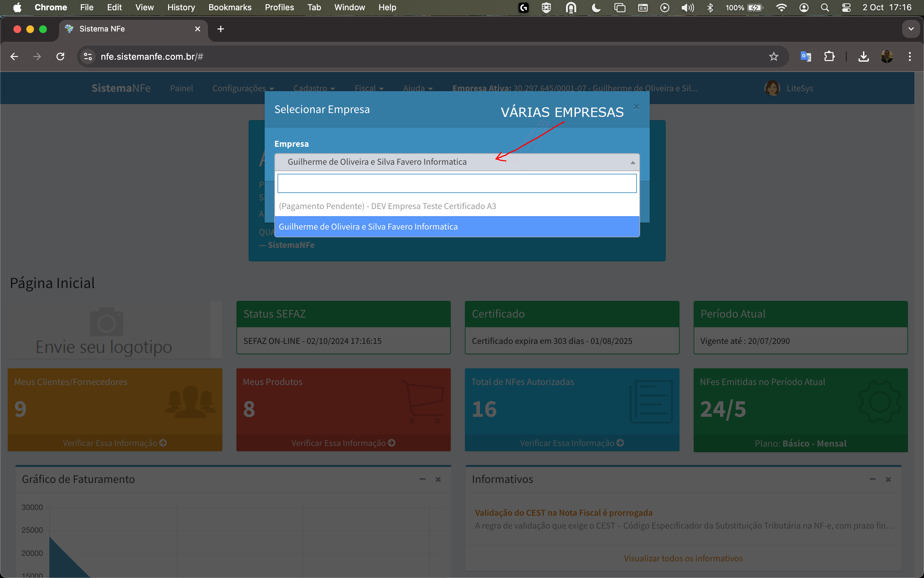
Task: Toggle Do Not Disturb moon icon
Action: (x=596, y=8)
